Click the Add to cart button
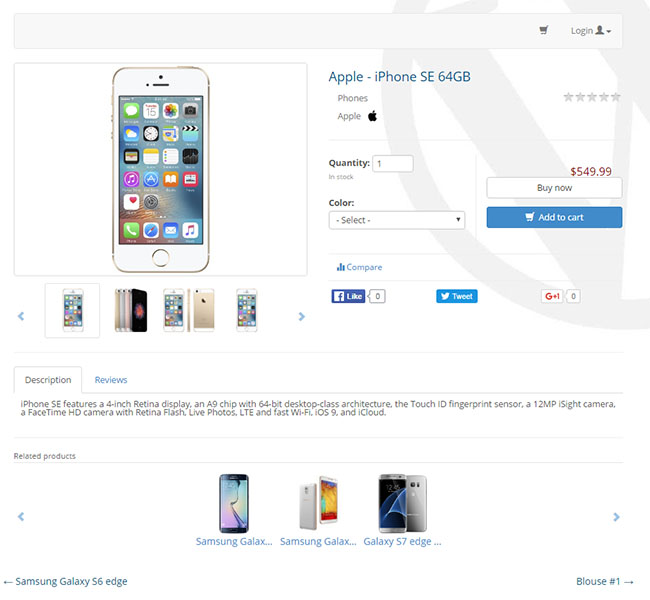Screen dimensions: 650x600 (554, 217)
